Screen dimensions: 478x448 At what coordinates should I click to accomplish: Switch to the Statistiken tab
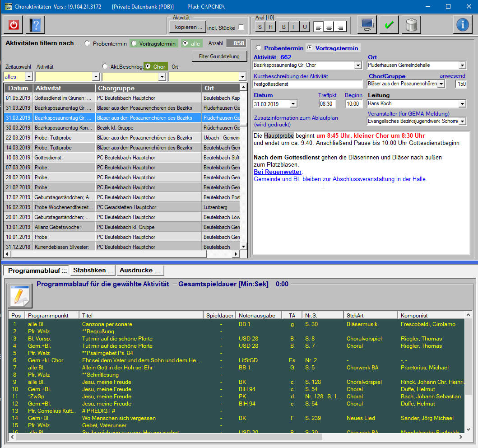(x=93, y=270)
